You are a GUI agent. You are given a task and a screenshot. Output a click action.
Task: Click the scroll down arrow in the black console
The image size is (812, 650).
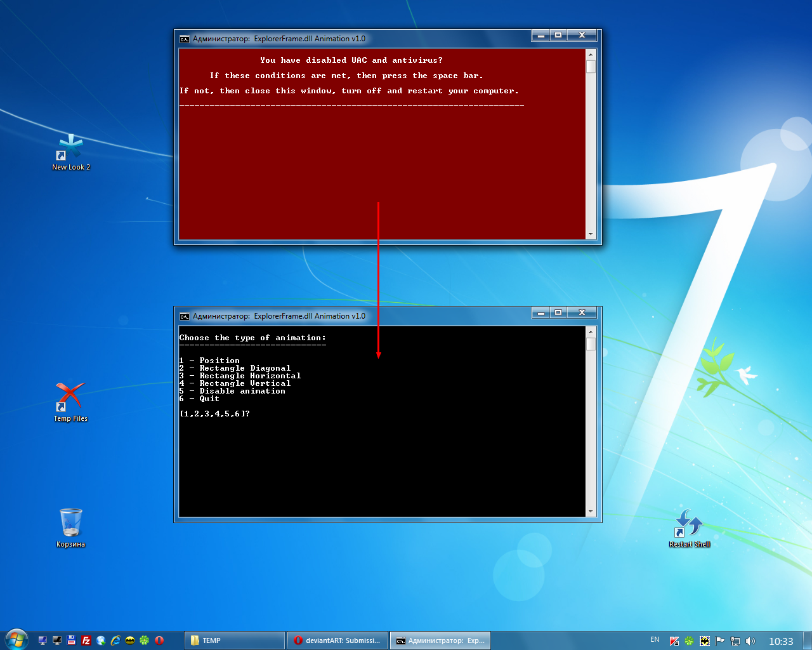coord(591,512)
